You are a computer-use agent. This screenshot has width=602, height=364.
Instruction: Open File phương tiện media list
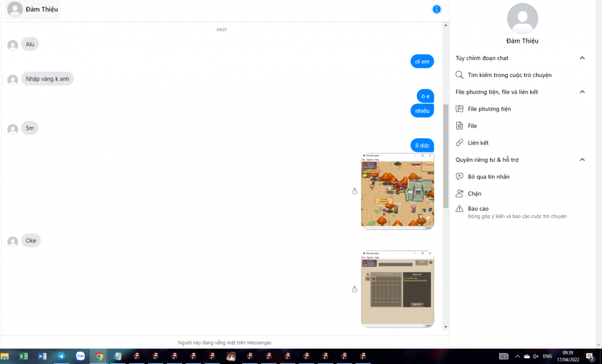489,109
